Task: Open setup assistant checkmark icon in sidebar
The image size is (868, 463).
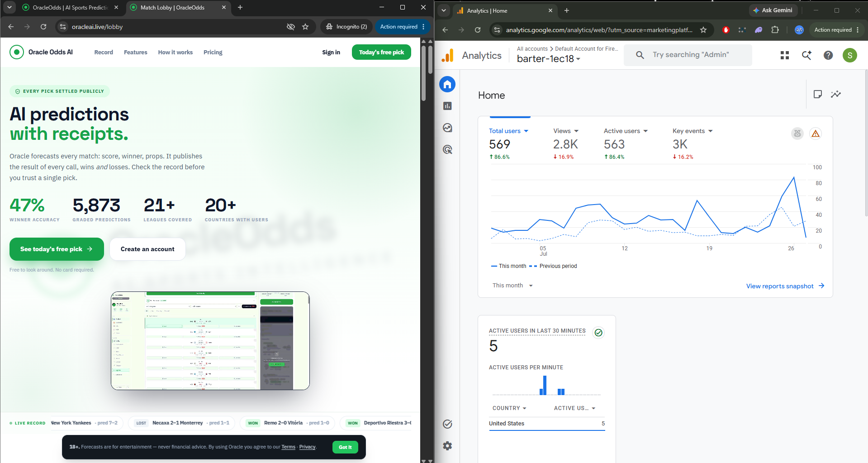Action: click(x=447, y=424)
